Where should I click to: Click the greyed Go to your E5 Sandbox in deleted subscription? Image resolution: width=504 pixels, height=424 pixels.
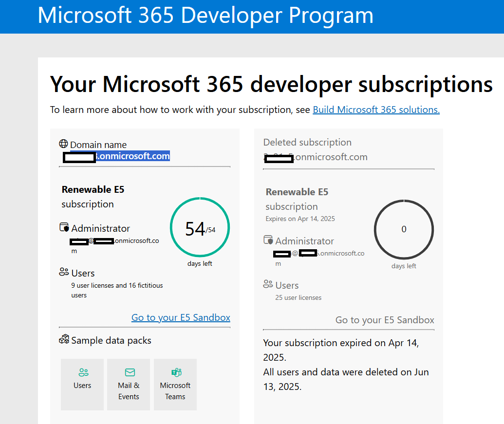385,320
